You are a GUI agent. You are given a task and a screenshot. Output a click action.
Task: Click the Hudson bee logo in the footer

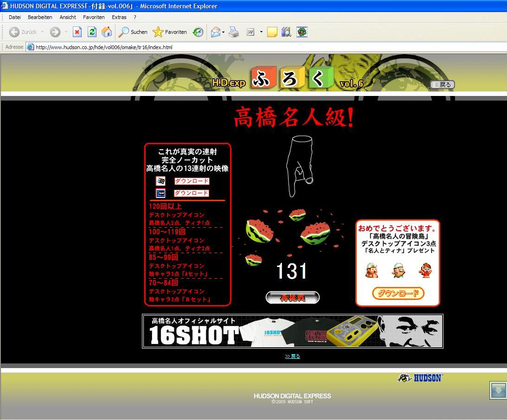tap(420, 378)
